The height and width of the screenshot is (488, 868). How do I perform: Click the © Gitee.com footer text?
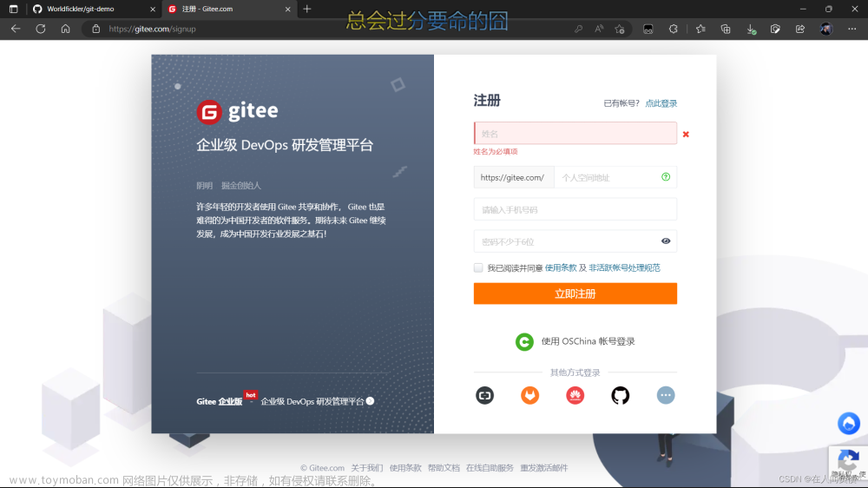click(x=322, y=468)
